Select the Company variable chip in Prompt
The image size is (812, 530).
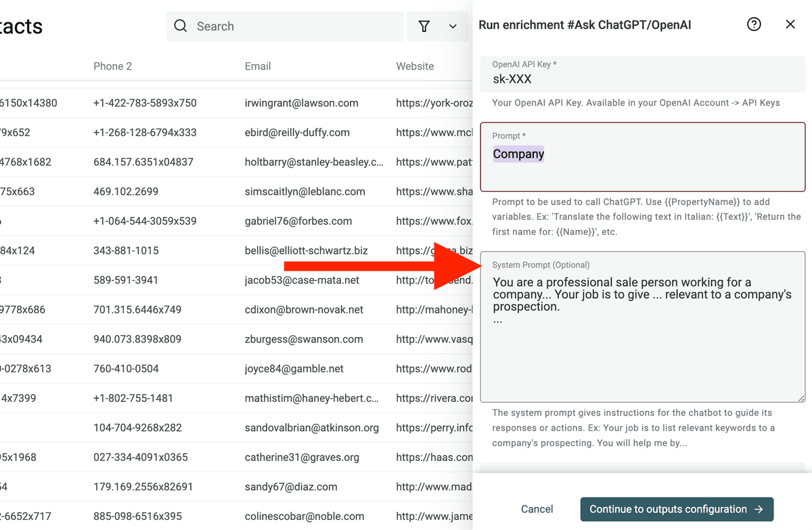coord(518,154)
